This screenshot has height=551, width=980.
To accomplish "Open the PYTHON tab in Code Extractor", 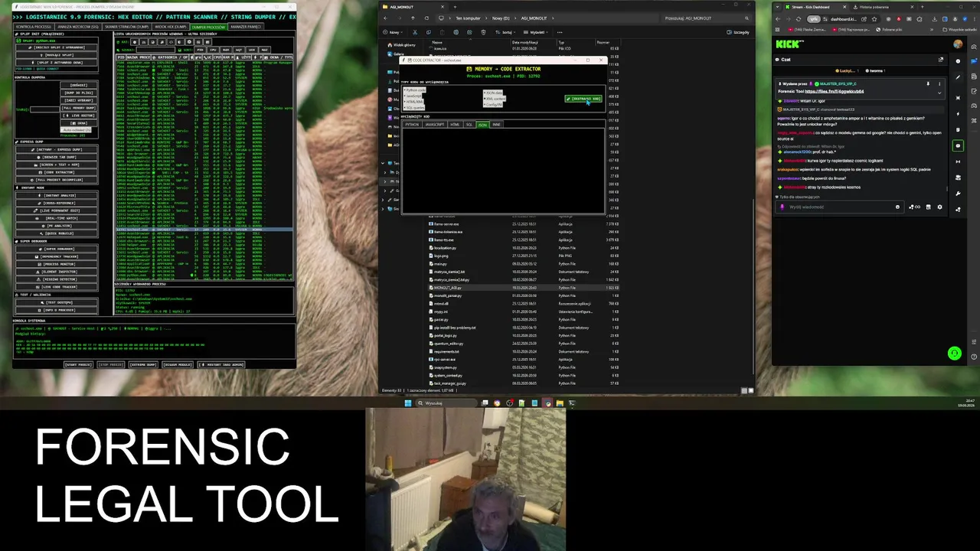I will [x=412, y=125].
